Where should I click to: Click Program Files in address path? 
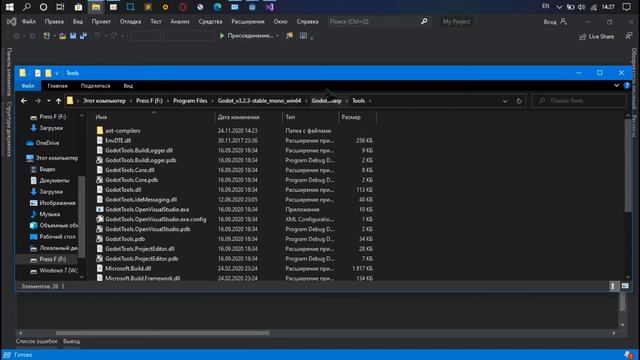click(190, 101)
